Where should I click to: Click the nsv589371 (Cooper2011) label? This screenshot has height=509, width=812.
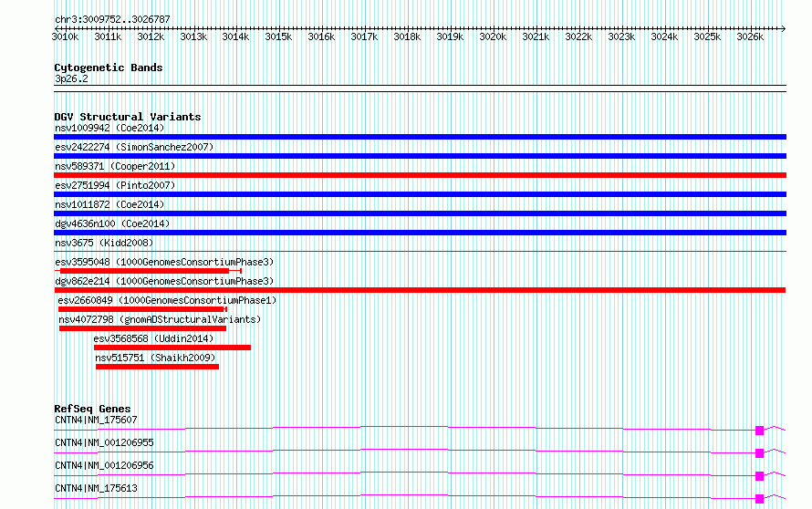click(115, 166)
